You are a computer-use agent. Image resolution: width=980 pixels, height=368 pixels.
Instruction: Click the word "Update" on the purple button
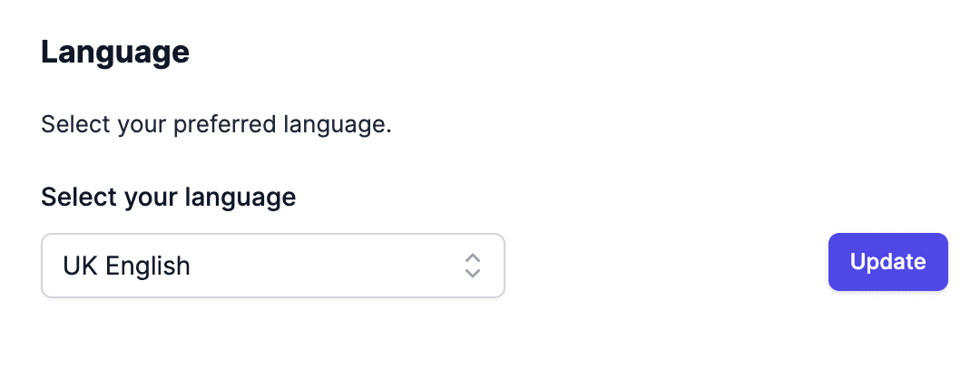(x=887, y=262)
